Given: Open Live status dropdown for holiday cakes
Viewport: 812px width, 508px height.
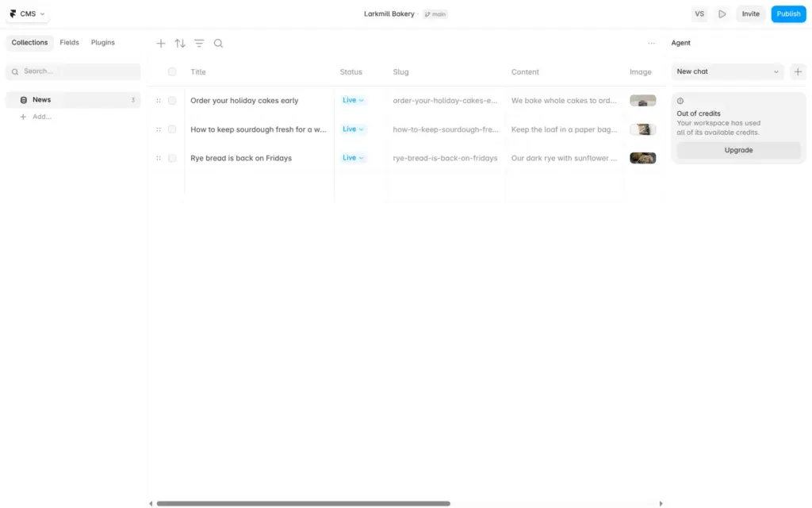Looking at the screenshot, I should pos(353,100).
